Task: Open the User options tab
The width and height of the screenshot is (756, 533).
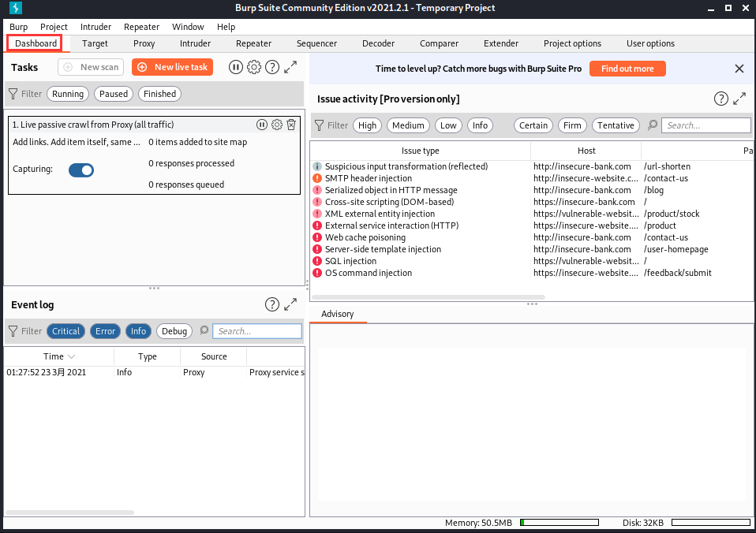Action: [x=650, y=43]
